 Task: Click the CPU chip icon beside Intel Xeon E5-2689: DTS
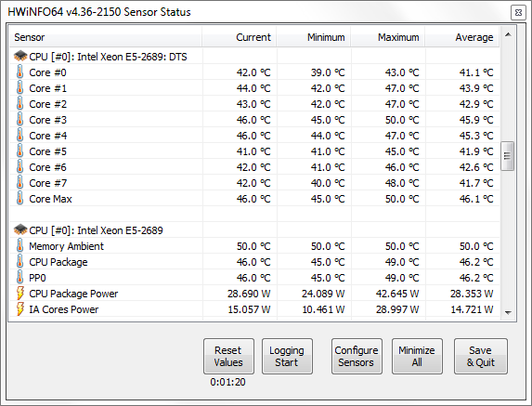(20, 56)
